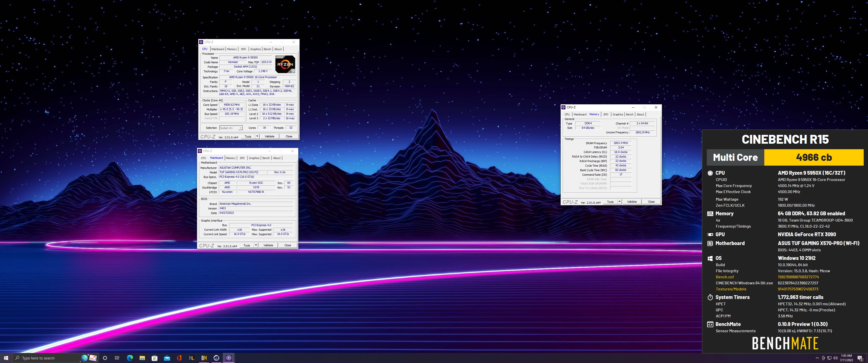Click 'NVIDIA GeForce RTX 3090' in the BenchMate panel
This screenshot has height=363, width=868.
(807, 234)
